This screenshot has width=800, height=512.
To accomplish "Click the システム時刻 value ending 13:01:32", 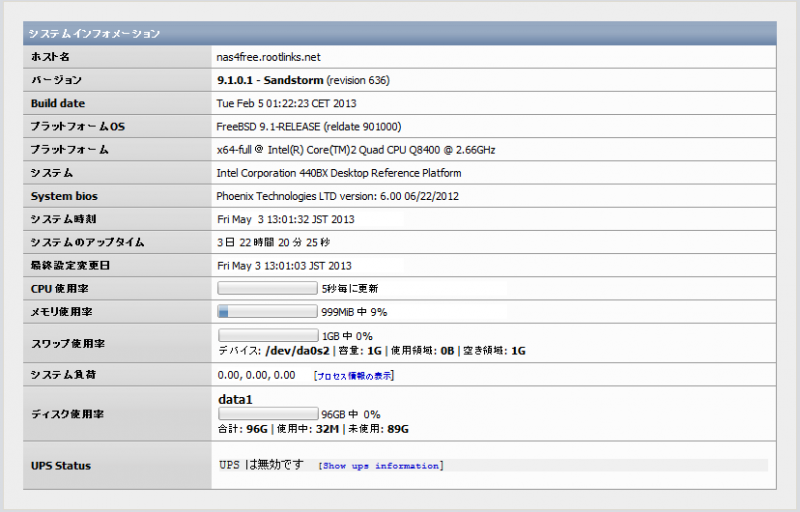I will (x=285, y=219).
